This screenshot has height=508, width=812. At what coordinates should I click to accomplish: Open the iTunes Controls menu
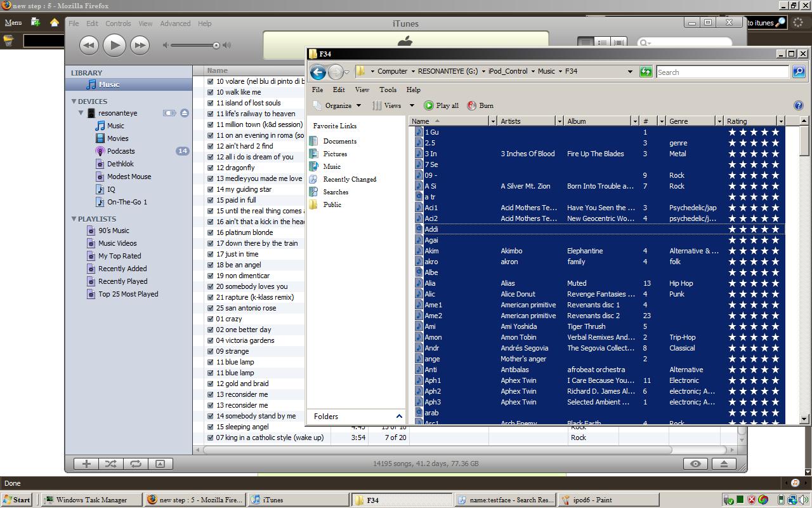(x=118, y=23)
